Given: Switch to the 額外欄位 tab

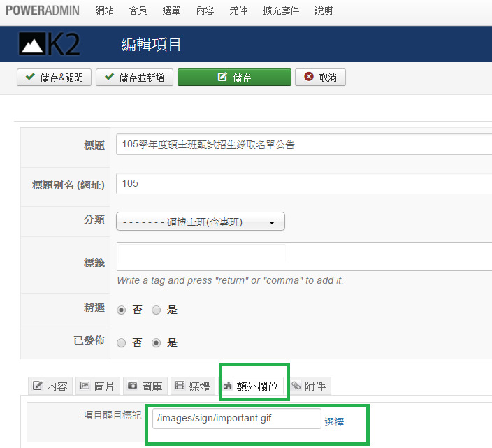Looking at the screenshot, I should pos(251,386).
